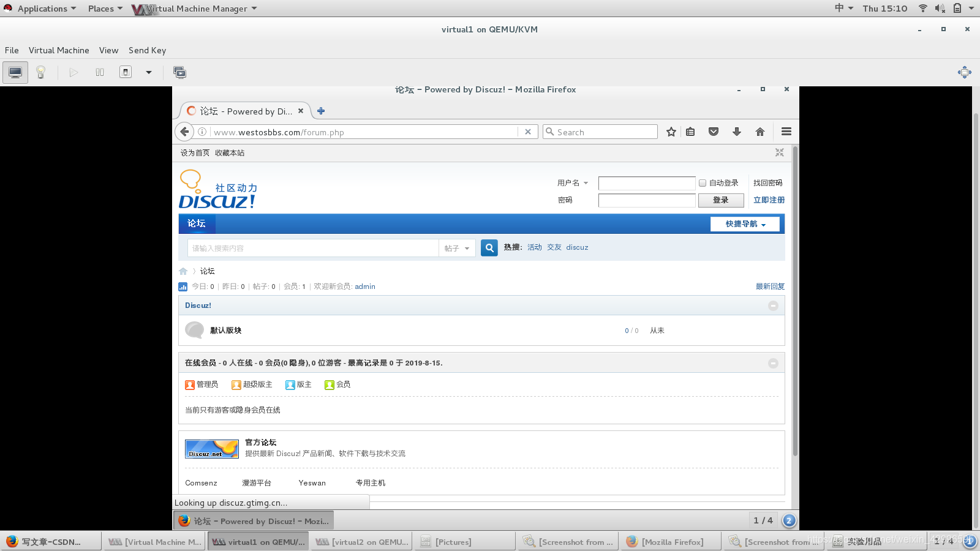Toggle fullscreen console icon
This screenshot has width=980, height=551.
964,72
